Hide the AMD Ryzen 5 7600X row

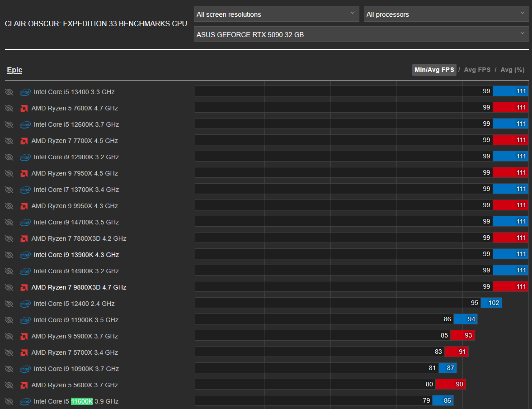(x=9, y=109)
